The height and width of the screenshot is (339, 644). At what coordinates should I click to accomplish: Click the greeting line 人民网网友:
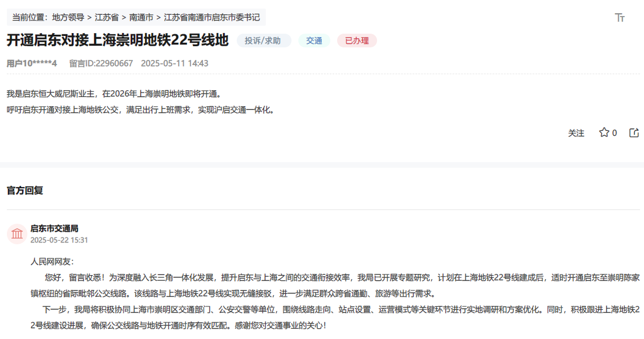(52, 262)
